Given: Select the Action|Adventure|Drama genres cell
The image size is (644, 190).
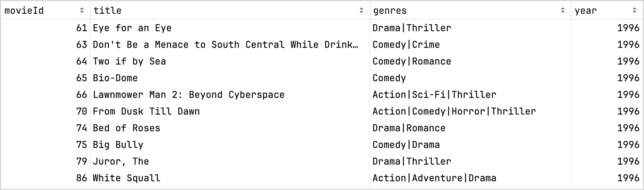Looking at the screenshot, I should click(x=434, y=178).
